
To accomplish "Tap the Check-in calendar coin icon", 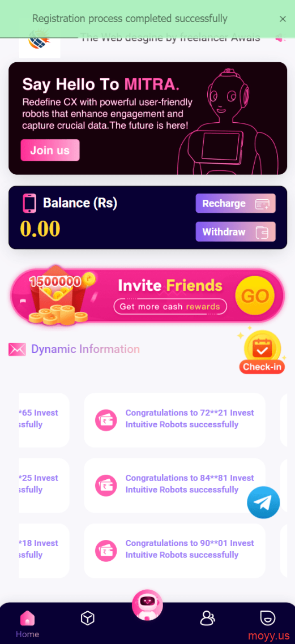I will pos(262,351).
